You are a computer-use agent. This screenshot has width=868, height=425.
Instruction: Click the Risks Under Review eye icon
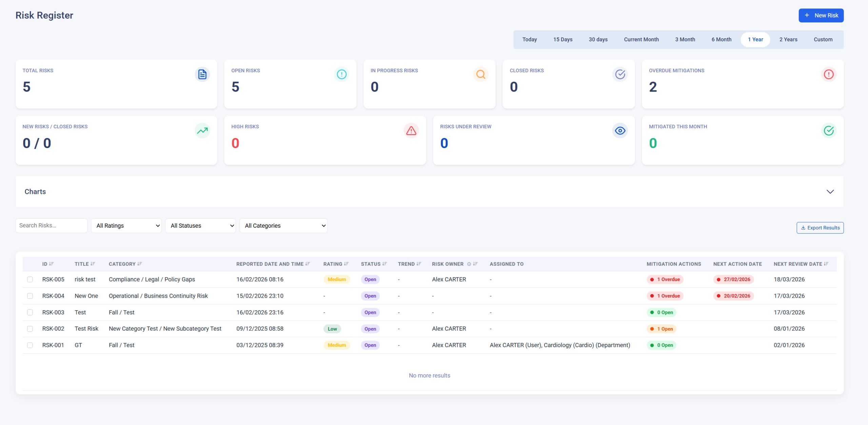click(620, 131)
